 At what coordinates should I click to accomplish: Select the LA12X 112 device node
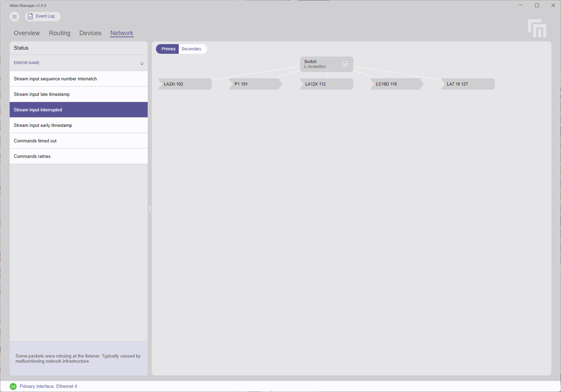pos(326,84)
